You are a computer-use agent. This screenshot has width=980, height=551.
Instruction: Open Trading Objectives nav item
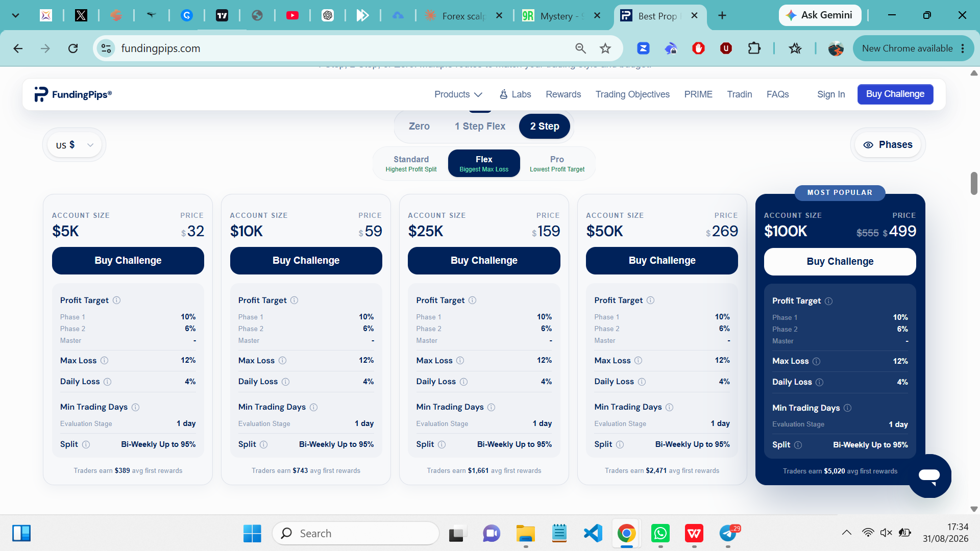tap(632, 94)
